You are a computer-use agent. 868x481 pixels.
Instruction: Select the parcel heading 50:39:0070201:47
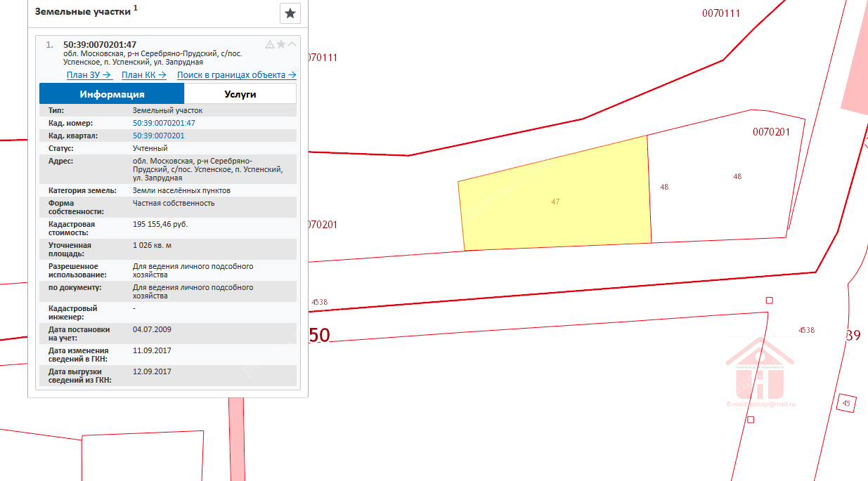[100, 44]
